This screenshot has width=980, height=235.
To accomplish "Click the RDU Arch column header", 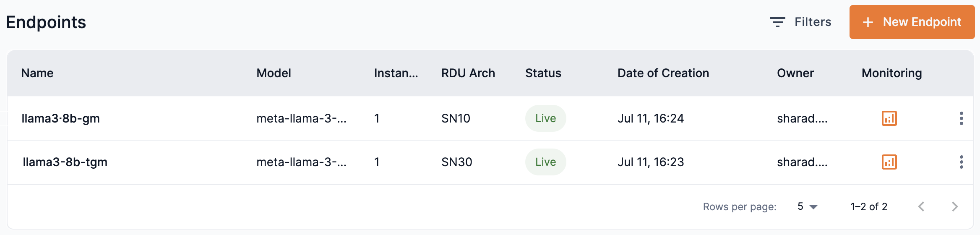I will coord(468,73).
